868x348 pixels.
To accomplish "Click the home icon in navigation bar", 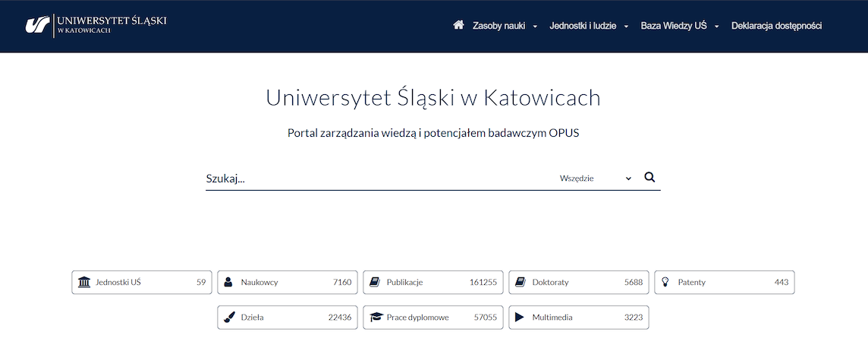I will pos(458,25).
